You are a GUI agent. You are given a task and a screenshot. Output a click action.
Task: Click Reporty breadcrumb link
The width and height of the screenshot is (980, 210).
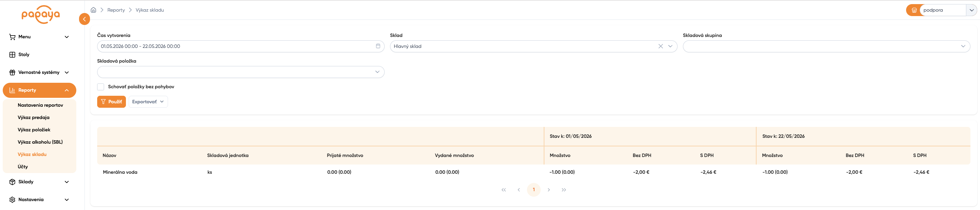[116, 10]
